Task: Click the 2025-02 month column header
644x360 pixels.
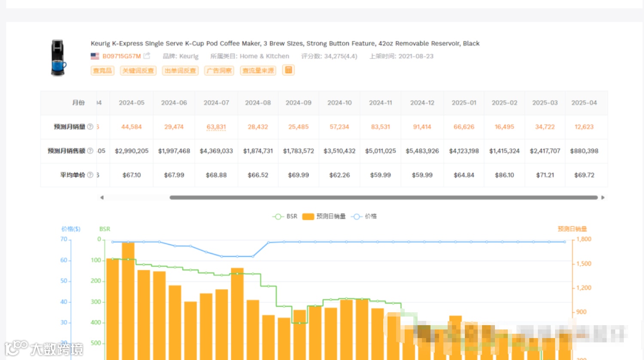Action: pos(504,103)
